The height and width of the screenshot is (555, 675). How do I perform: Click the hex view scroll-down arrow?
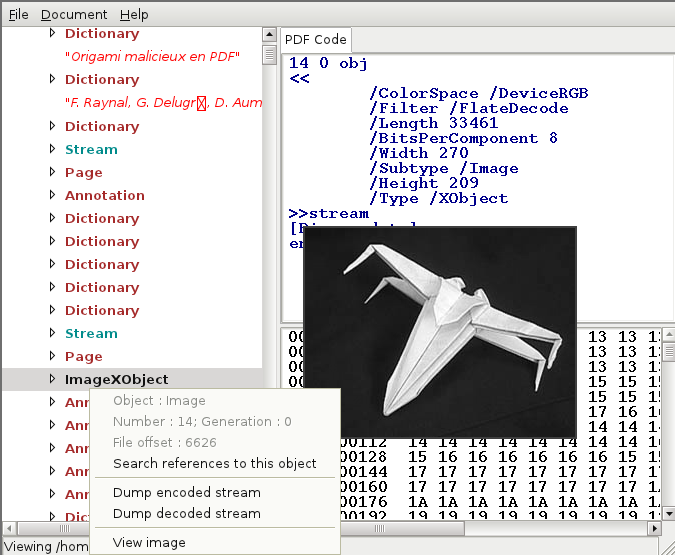point(669,513)
